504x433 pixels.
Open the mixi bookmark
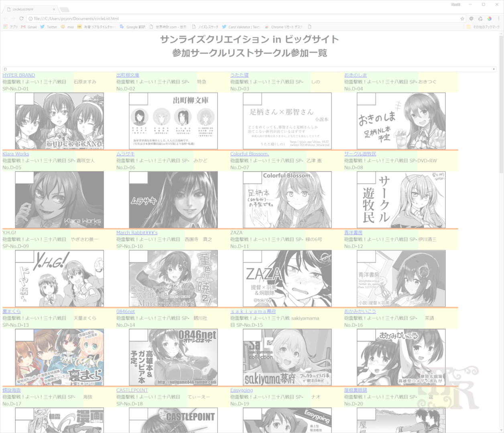point(67,27)
